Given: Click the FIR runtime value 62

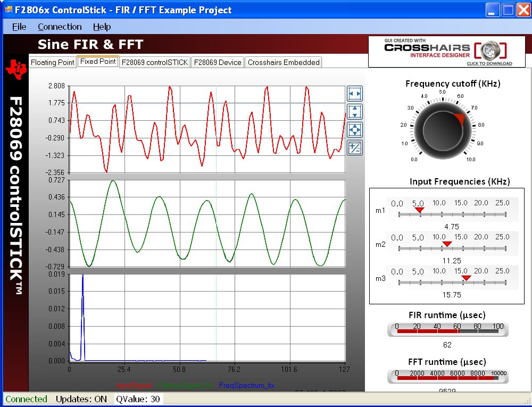Looking at the screenshot, I should coord(447,345).
